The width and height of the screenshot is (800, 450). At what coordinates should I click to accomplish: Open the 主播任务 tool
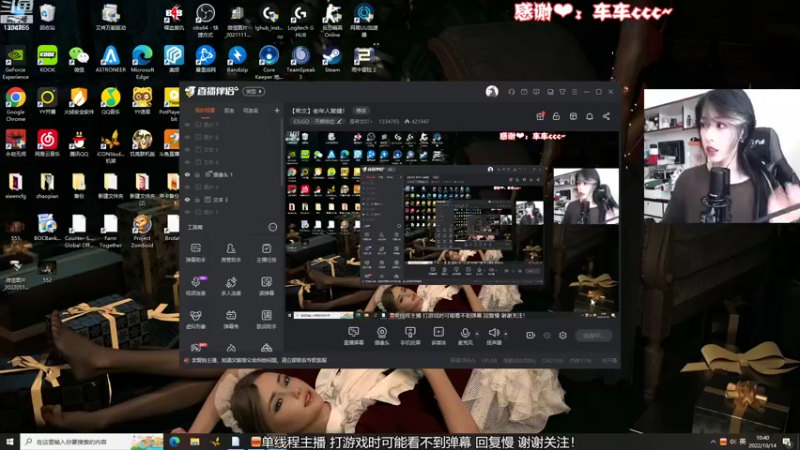266,253
